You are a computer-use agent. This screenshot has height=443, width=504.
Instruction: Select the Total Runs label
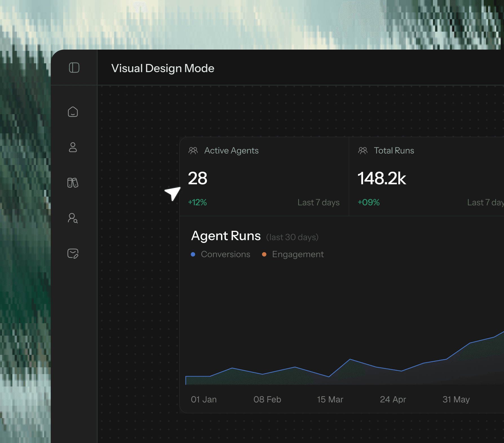[x=394, y=150]
